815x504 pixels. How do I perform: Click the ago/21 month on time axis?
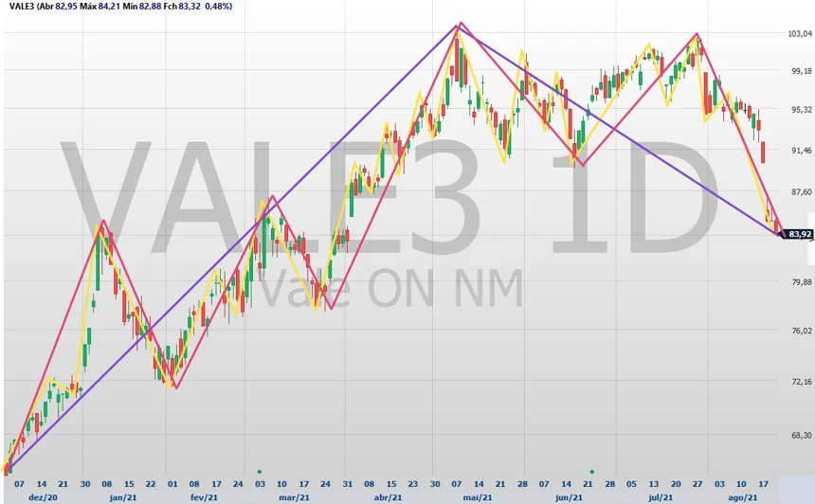742,496
